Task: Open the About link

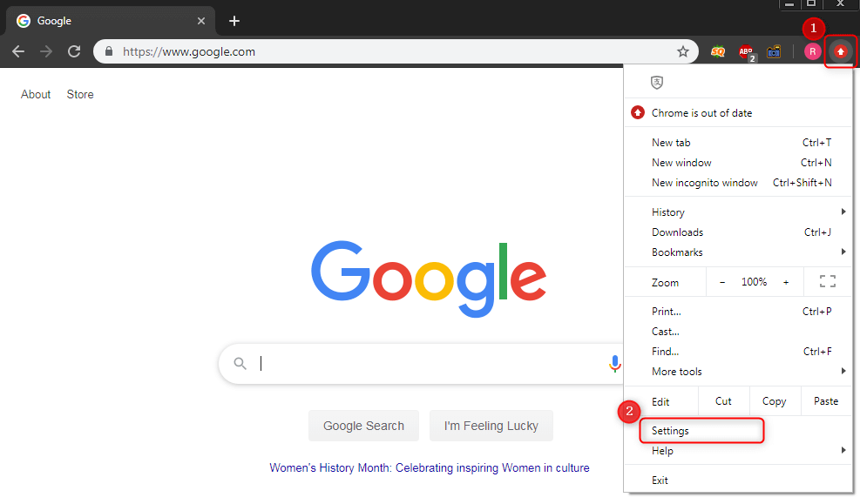Action: coord(36,94)
